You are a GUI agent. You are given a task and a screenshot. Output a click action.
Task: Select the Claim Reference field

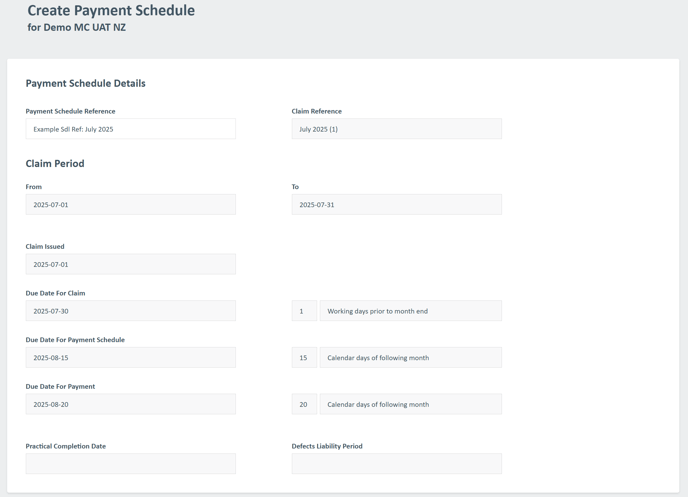397,129
